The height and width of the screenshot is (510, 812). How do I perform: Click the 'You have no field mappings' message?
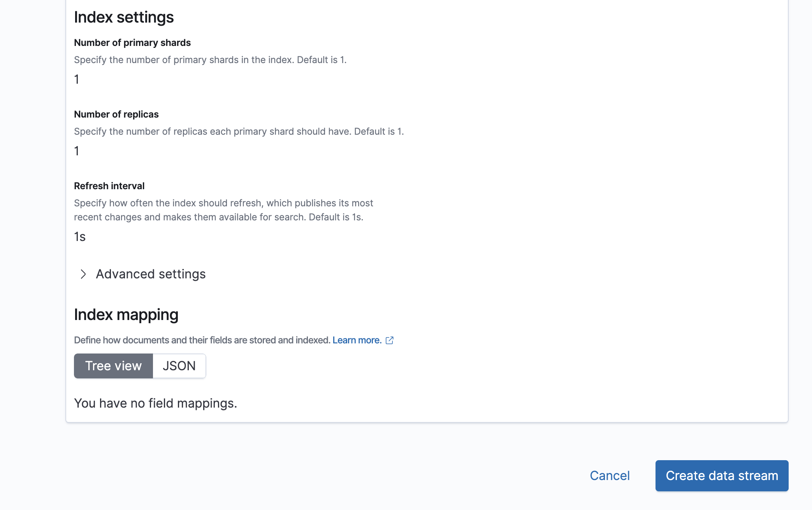155,403
